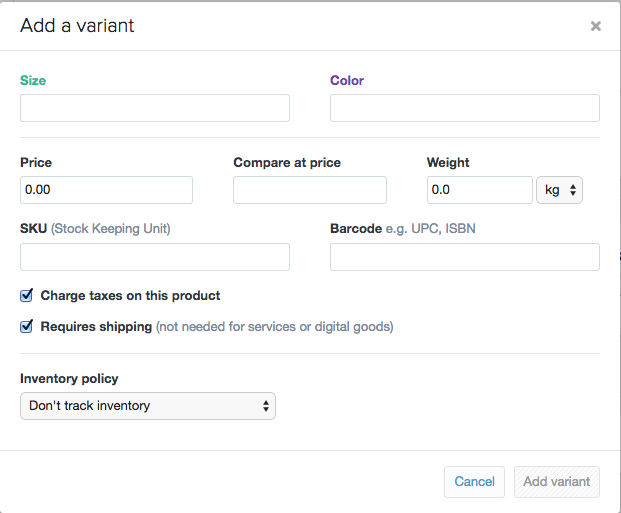Focus the Size input field
The height and width of the screenshot is (513, 621).
[x=155, y=108]
